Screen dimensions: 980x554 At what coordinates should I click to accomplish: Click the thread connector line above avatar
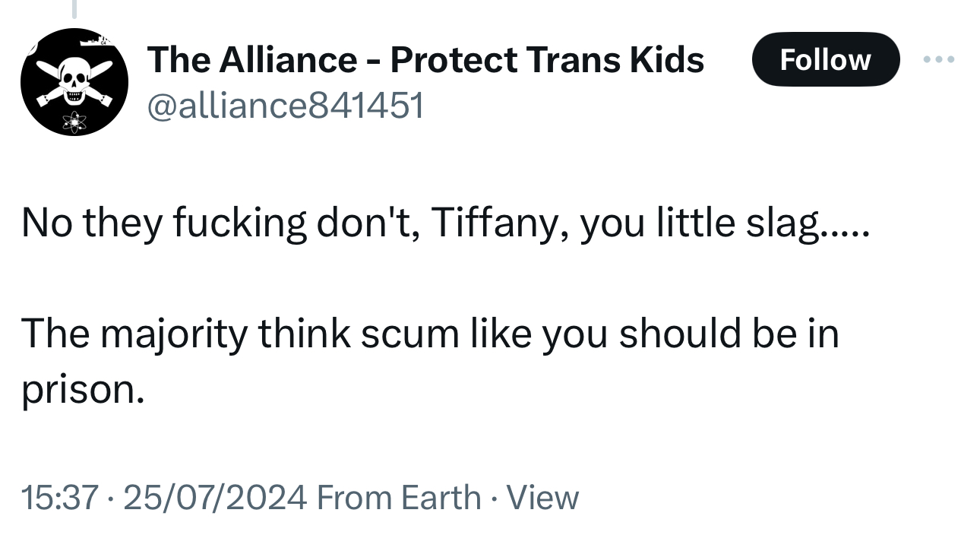74,8
